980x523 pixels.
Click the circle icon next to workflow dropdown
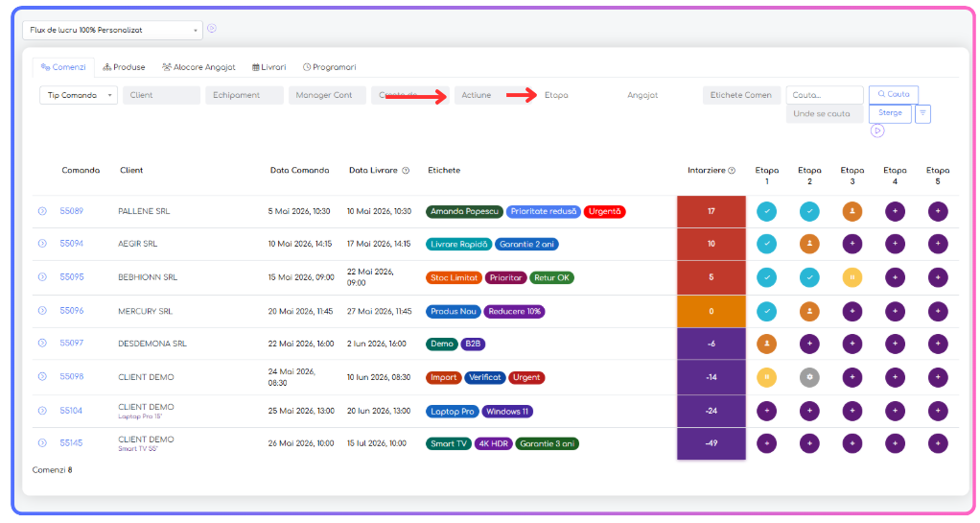click(212, 28)
